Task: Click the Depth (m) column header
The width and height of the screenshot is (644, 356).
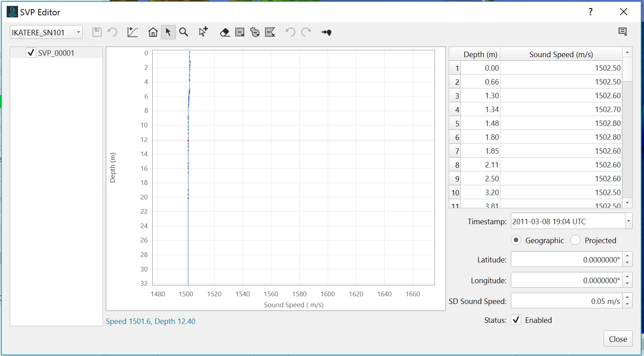Action: point(480,54)
